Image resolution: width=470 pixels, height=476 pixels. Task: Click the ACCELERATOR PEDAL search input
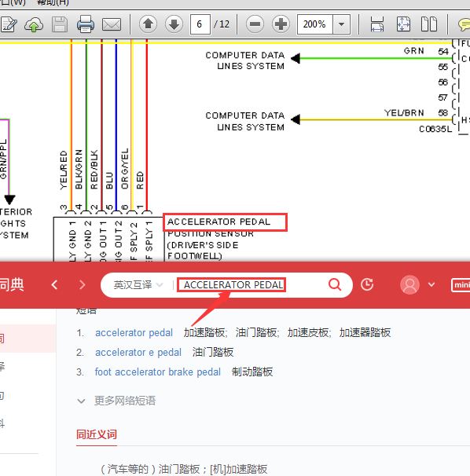point(232,285)
